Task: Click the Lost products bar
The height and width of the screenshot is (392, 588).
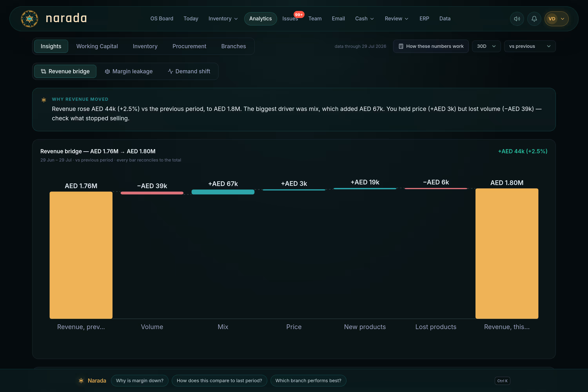Action: tap(436, 189)
